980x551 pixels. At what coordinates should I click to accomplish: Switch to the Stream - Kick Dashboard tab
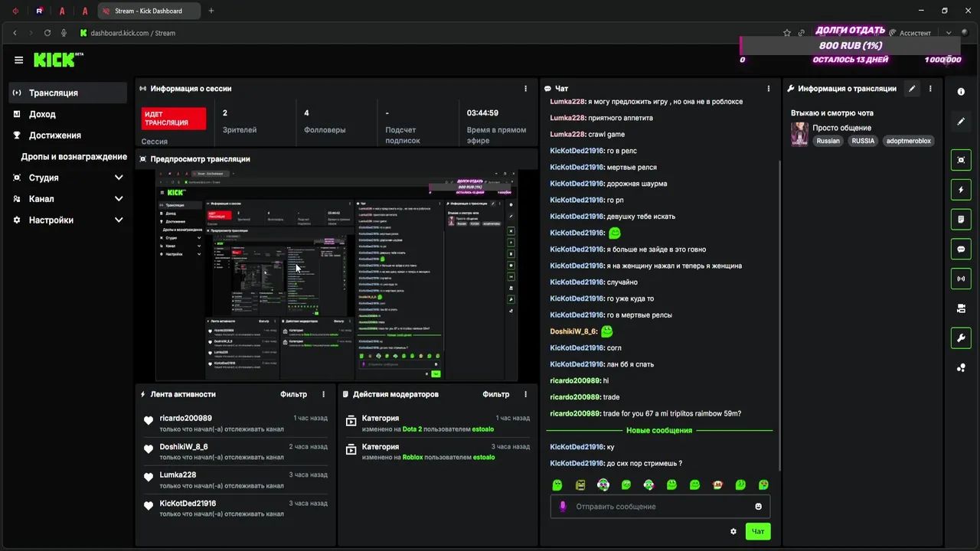pyautogui.click(x=148, y=11)
